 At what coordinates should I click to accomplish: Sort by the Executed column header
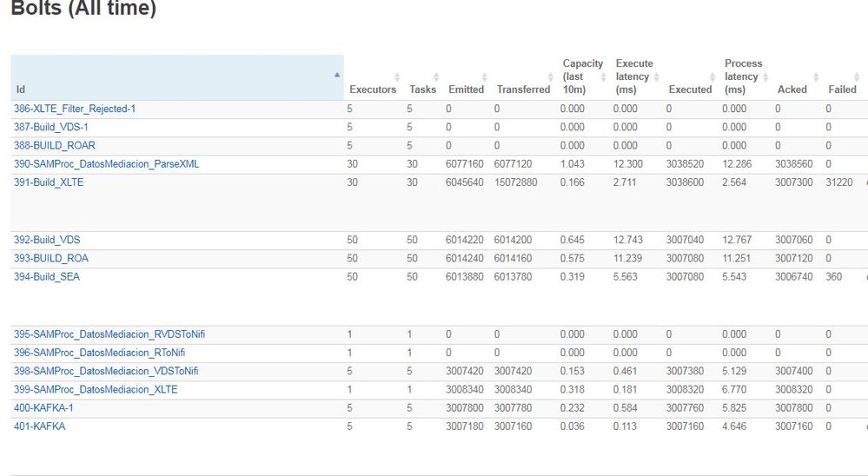[690, 89]
